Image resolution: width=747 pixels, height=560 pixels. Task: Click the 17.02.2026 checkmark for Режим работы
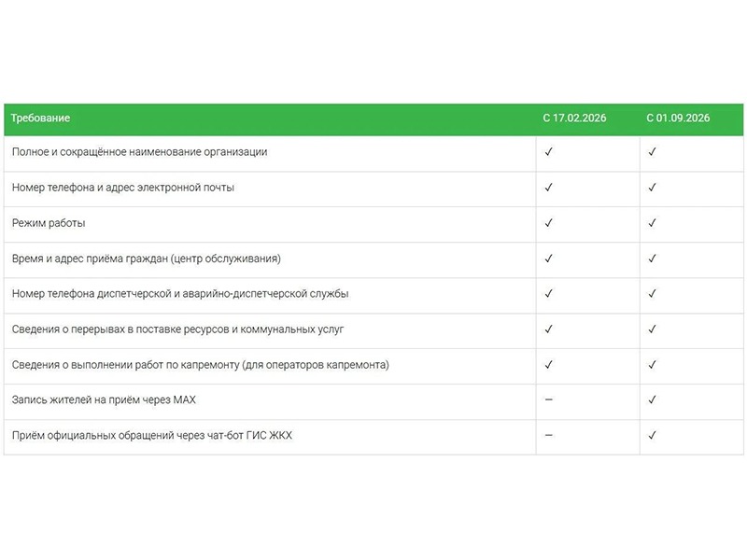pyautogui.click(x=549, y=223)
